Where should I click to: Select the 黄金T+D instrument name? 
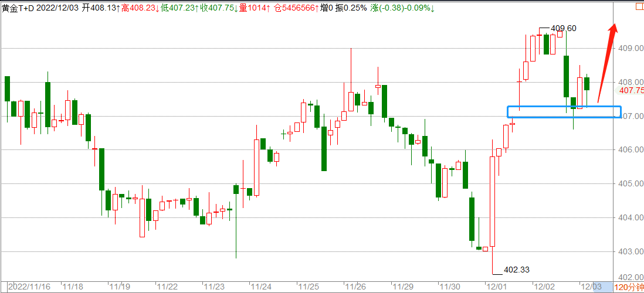pos(18,9)
